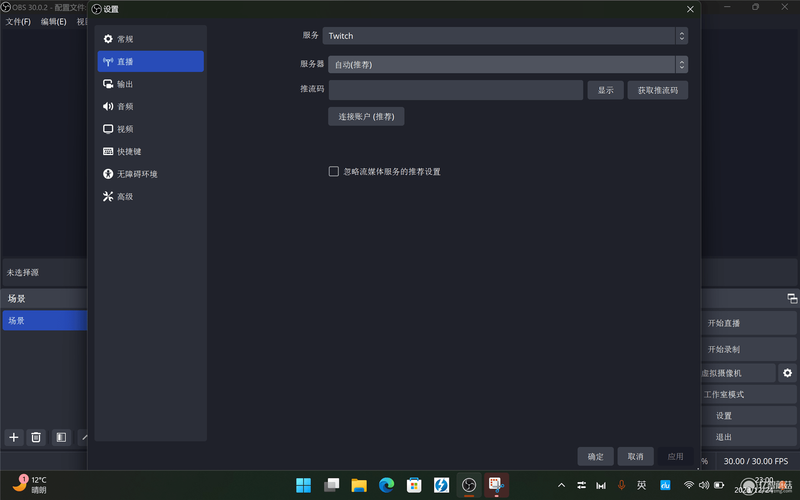Image resolution: width=800 pixels, height=500 pixels.
Task: Switch input method via the 英 indicator
Action: pyautogui.click(x=641, y=485)
